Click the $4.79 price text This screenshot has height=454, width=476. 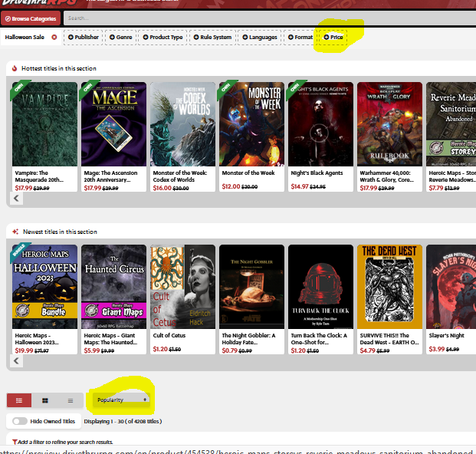coord(368,350)
